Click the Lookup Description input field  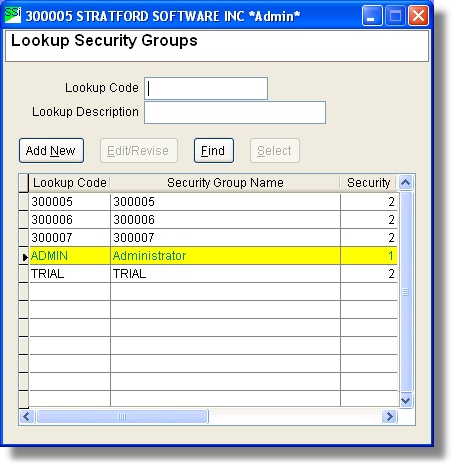[235, 112]
